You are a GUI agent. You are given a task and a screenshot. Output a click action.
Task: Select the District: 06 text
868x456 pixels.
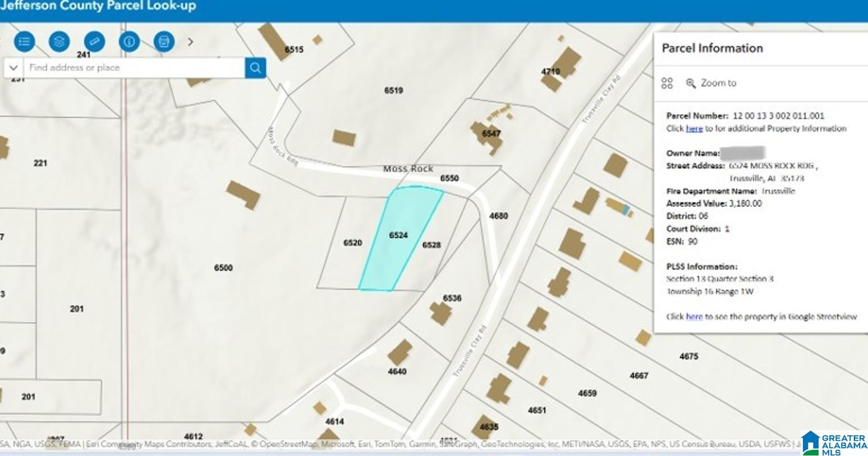[x=687, y=216]
